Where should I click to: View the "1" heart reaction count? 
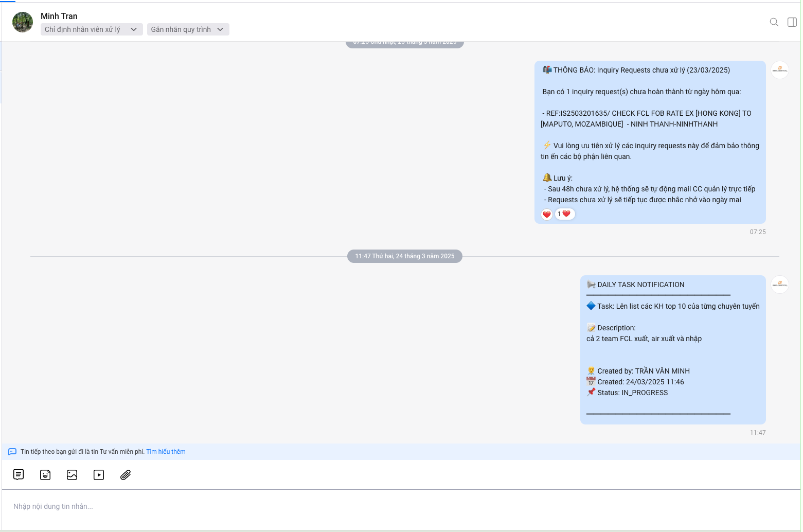(x=565, y=214)
